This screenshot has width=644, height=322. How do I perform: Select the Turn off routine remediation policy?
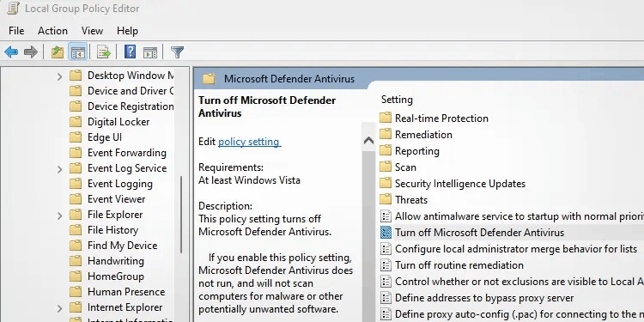pos(459,265)
